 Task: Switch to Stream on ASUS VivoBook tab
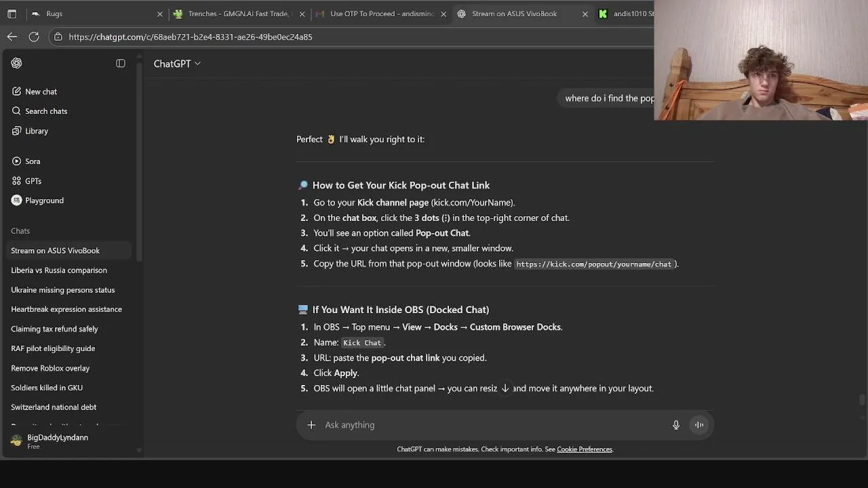point(522,14)
